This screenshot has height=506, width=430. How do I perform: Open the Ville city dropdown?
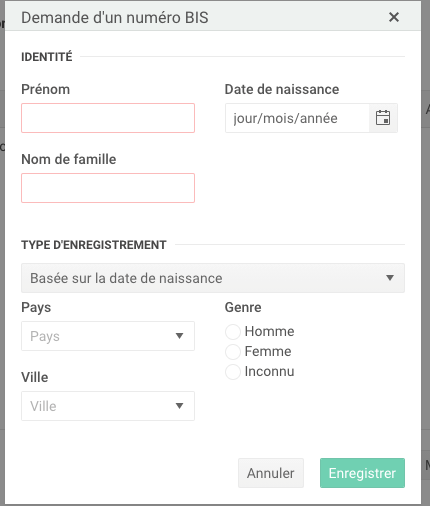pos(108,406)
